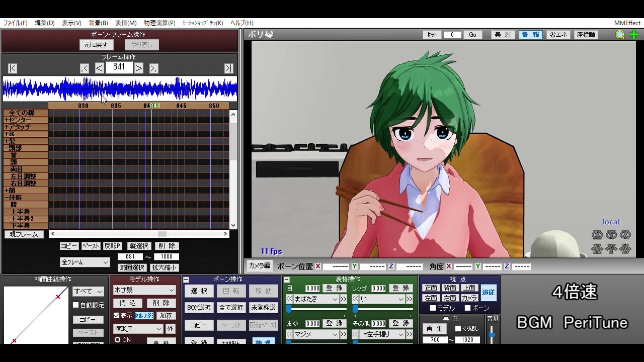Screen dimensions: 644x362
Task: Click the 範囲選択 button
Action: (132, 268)
